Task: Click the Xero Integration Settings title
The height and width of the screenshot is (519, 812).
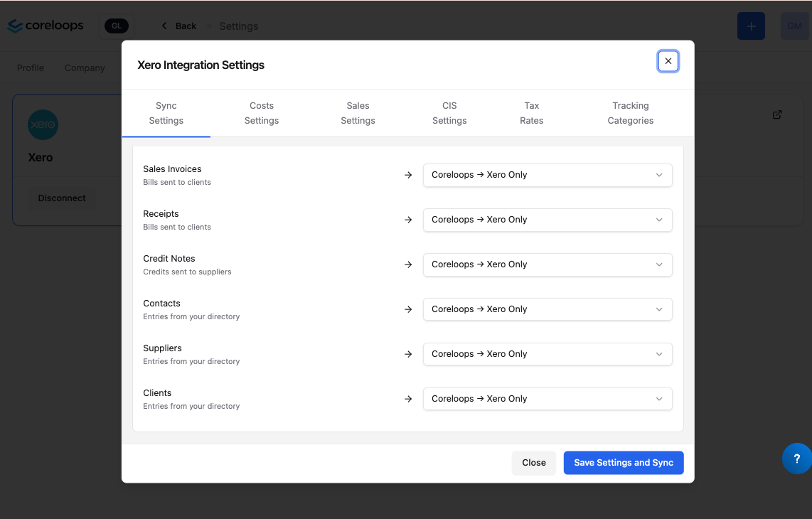Action: pyautogui.click(x=201, y=65)
